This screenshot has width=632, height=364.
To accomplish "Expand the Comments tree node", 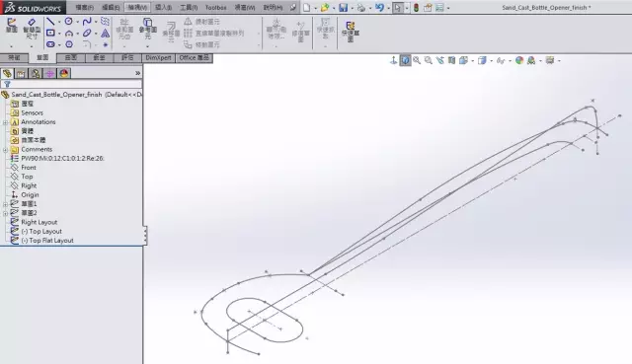I will pyautogui.click(x=5, y=149).
